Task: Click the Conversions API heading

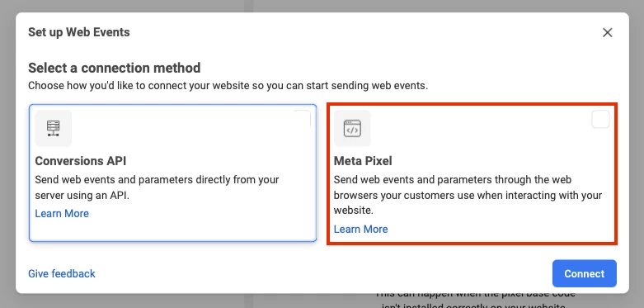Action: [81, 161]
